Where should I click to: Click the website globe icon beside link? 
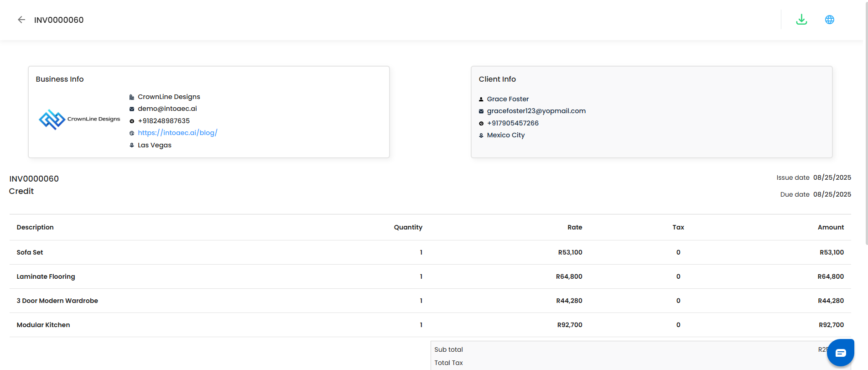click(x=132, y=133)
